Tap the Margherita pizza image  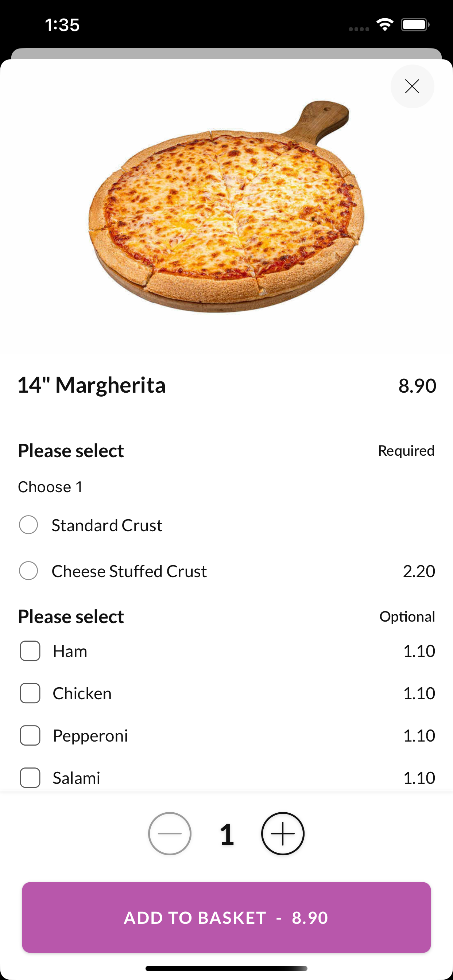click(226, 207)
